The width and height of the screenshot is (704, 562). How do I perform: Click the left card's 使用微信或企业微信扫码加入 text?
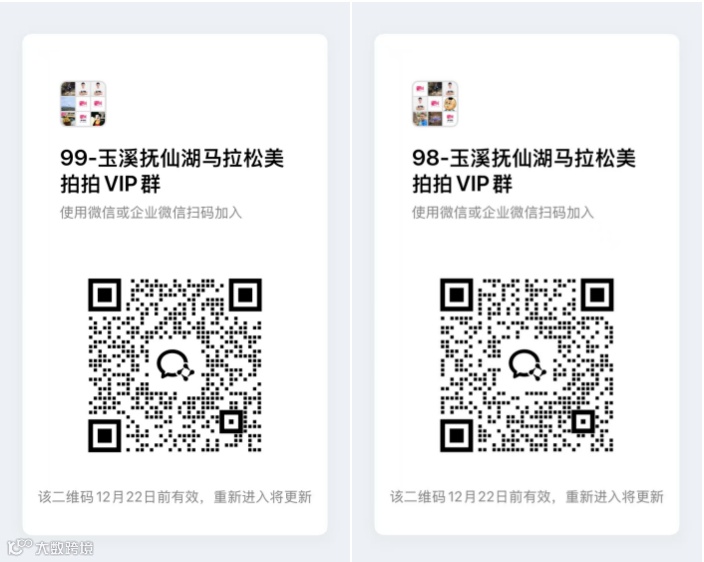[x=151, y=212]
